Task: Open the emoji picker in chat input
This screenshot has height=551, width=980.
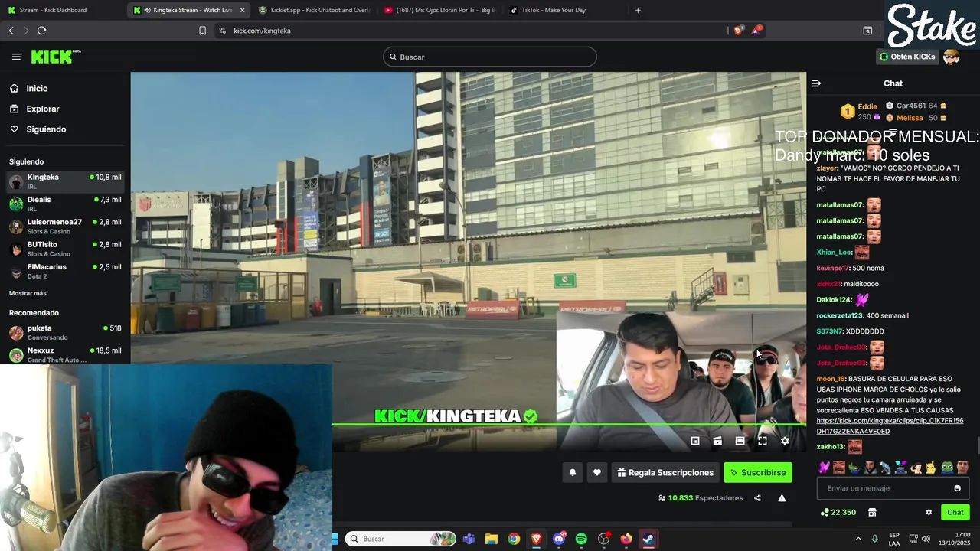Action: pos(957,488)
